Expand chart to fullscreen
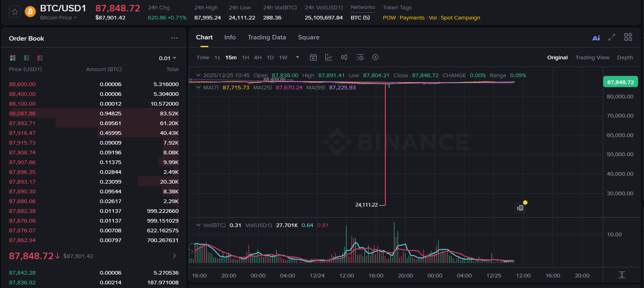Viewport: 644px width, 288px height. [x=612, y=37]
